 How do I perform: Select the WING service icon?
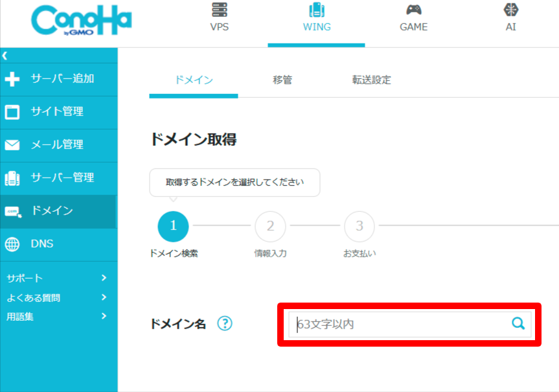coord(316,10)
